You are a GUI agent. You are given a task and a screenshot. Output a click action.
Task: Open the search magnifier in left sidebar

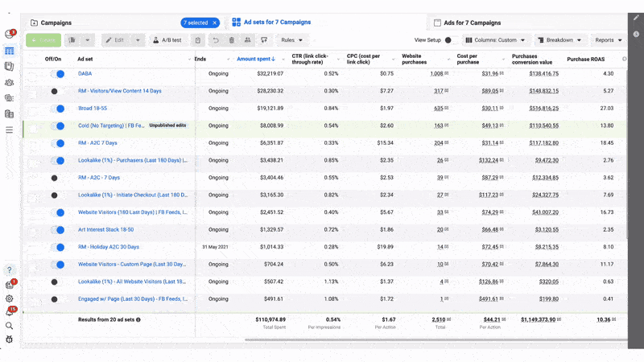pyautogui.click(x=10, y=326)
